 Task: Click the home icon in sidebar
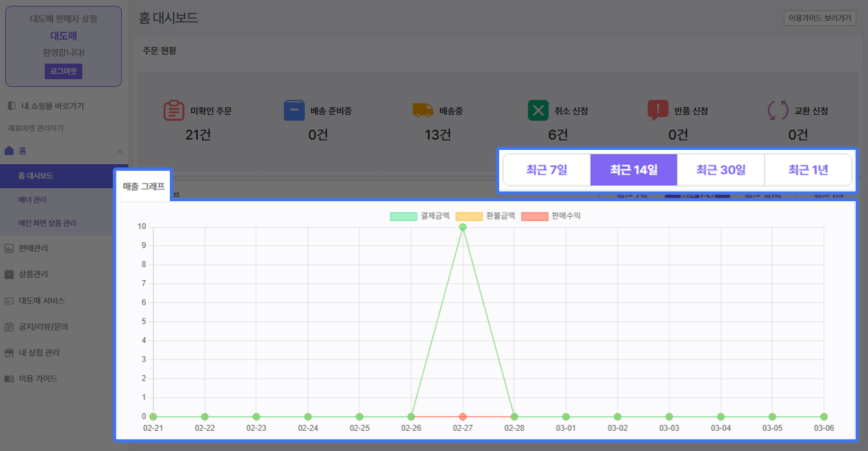9,151
